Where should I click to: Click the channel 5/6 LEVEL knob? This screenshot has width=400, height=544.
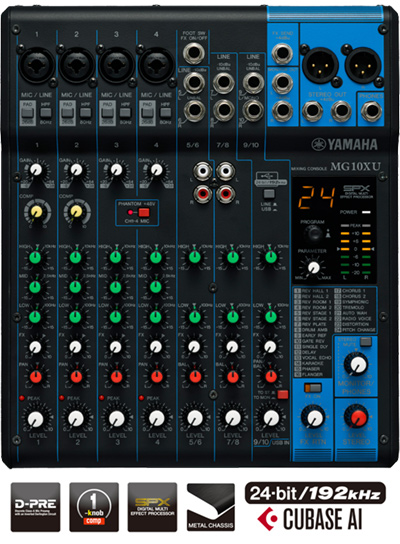pyautogui.click(x=195, y=418)
